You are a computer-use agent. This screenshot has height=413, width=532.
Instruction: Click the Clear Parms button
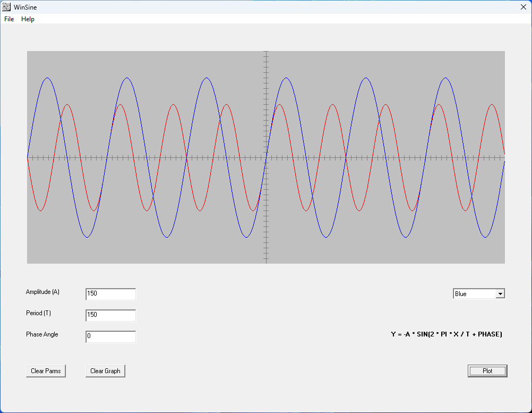[x=46, y=371]
